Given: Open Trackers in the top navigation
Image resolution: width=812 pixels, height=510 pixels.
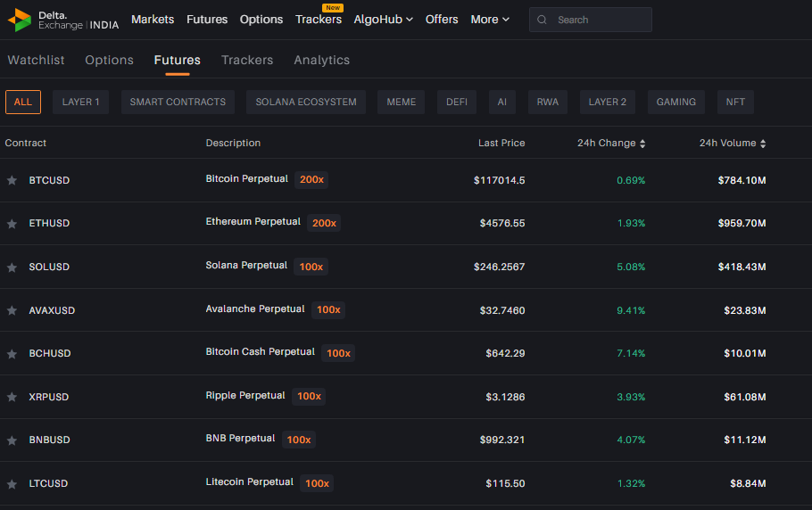Looking at the screenshot, I should pos(319,20).
